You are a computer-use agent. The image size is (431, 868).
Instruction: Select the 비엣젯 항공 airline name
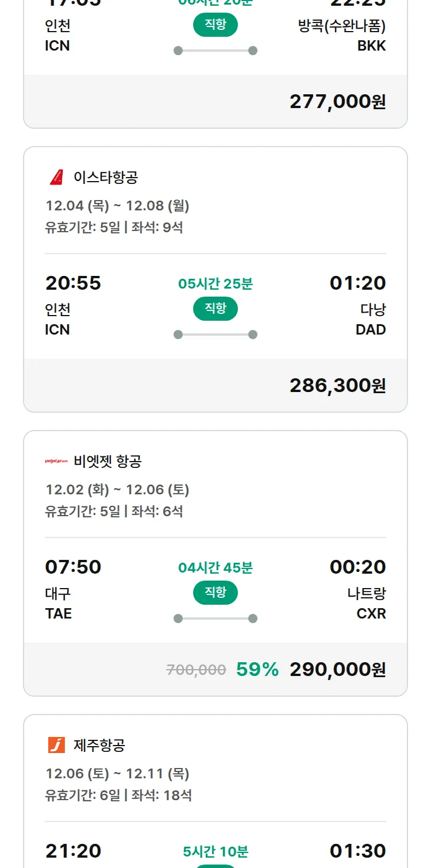click(x=107, y=461)
